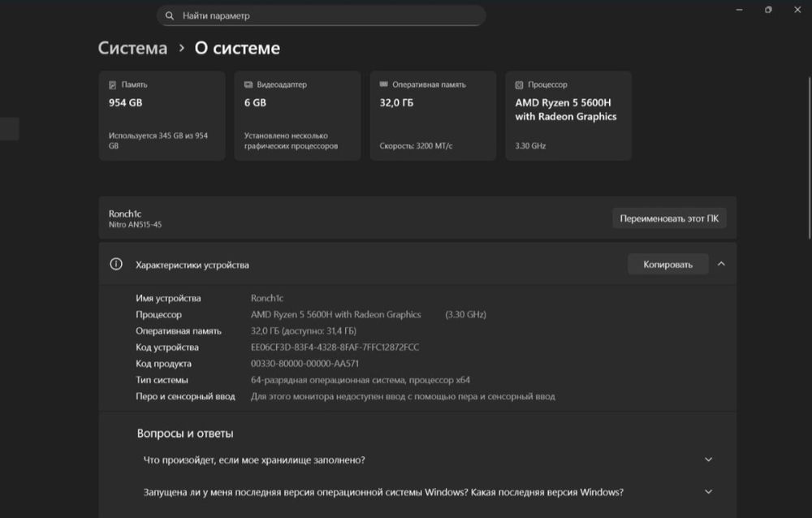Click 'Код устройства' label
The width and height of the screenshot is (812, 518).
click(x=167, y=347)
